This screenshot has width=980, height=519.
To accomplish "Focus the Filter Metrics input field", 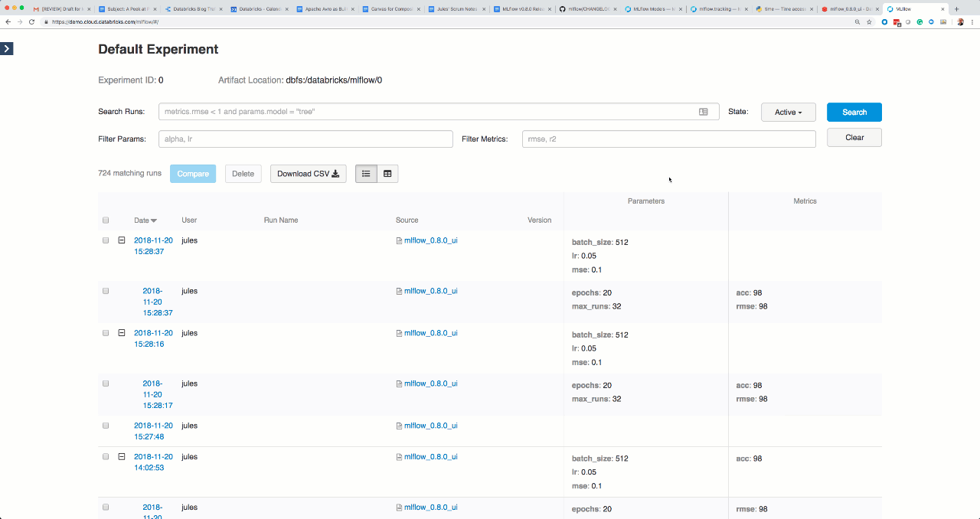I will pos(668,139).
